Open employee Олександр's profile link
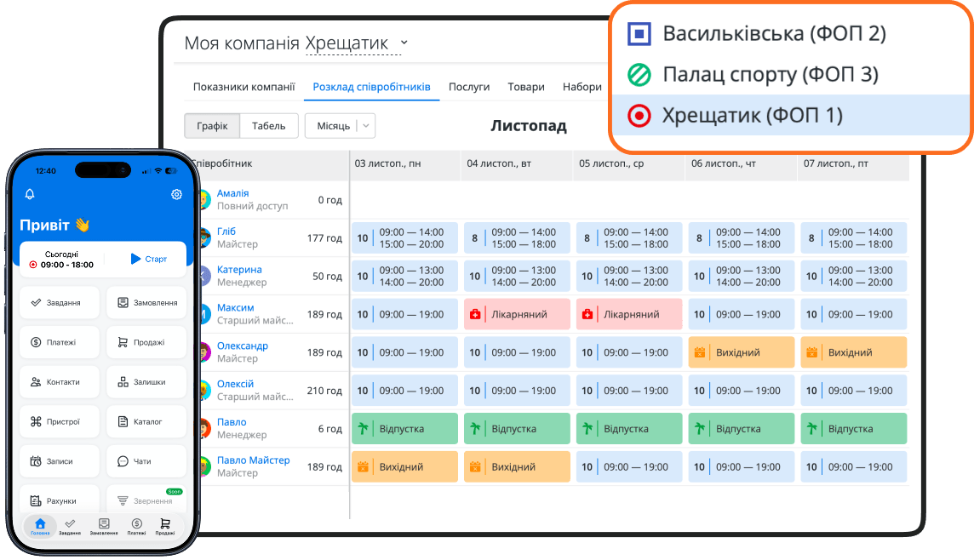Viewport: 974px width, 560px height. 243,346
